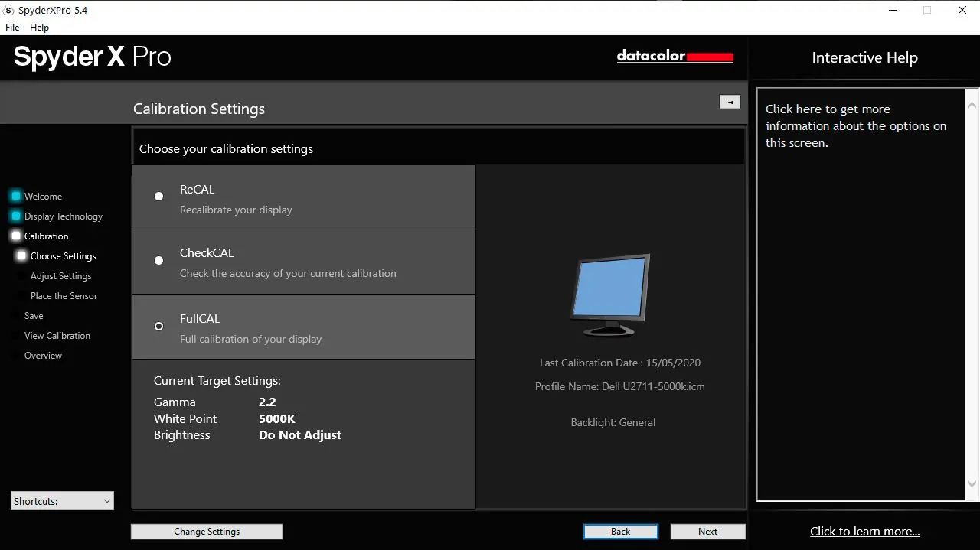This screenshot has height=550, width=980.
Task: Click the Display Technology step indicator icon
Action: tap(16, 216)
